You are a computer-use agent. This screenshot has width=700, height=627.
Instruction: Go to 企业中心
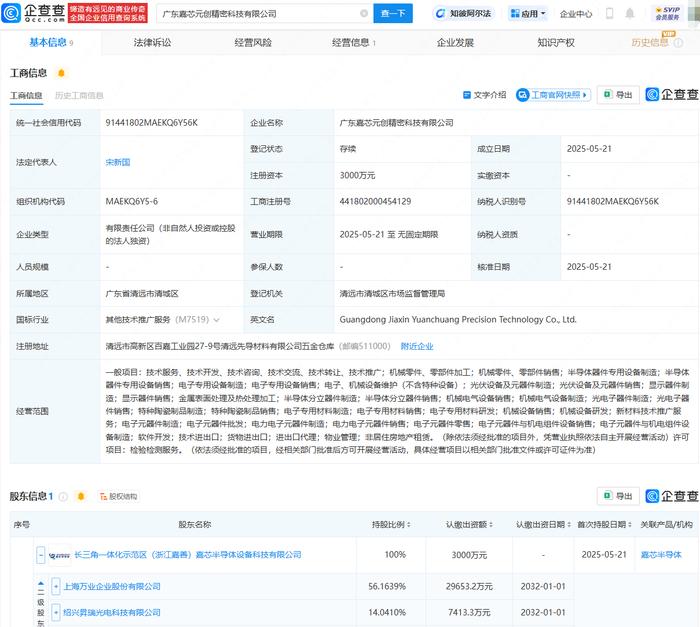[575, 14]
